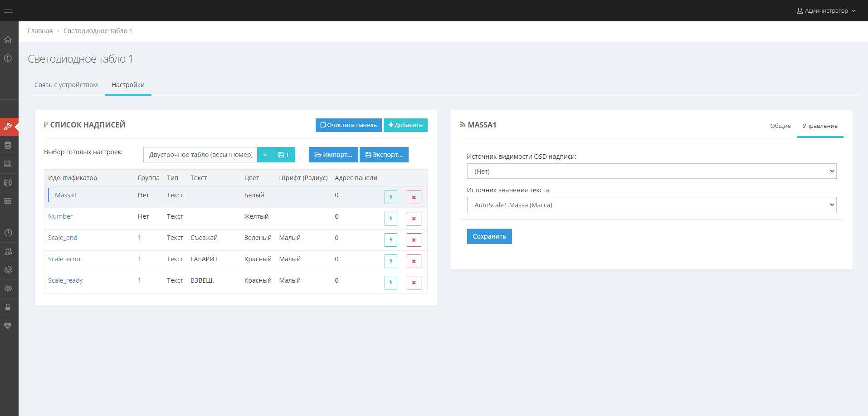Screen dimensions: 868x416
Task: Toggle the hamburger menu in the top bar
Action: point(8,10)
